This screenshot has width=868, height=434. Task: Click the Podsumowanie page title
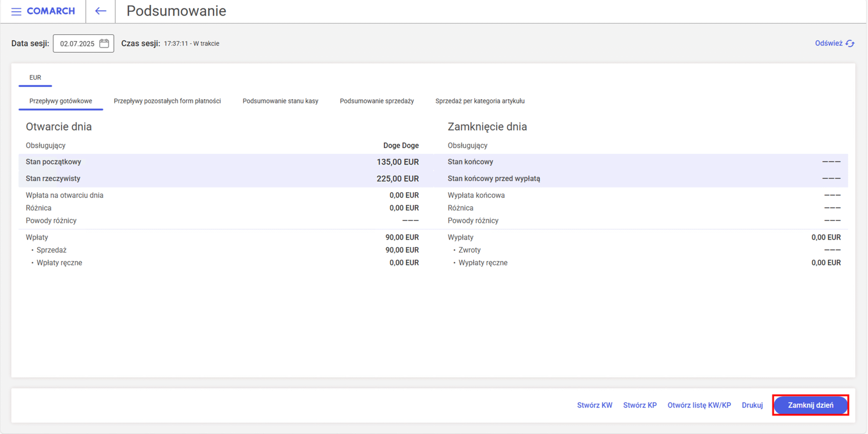[176, 11]
